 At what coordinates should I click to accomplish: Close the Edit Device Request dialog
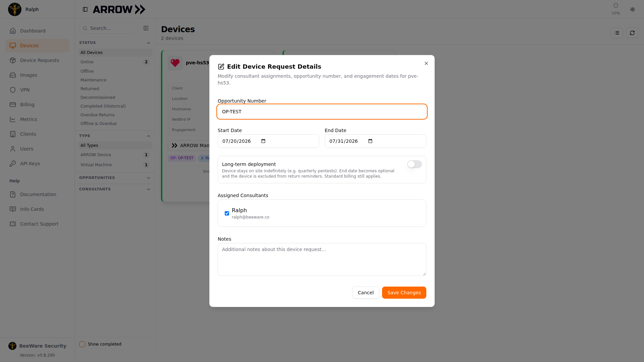coord(426,63)
